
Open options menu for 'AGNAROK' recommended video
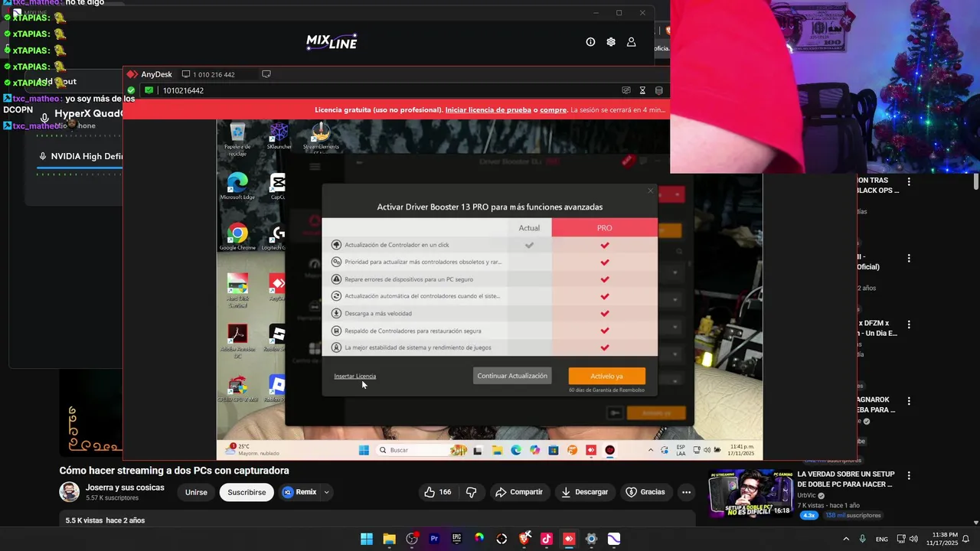[x=909, y=401]
